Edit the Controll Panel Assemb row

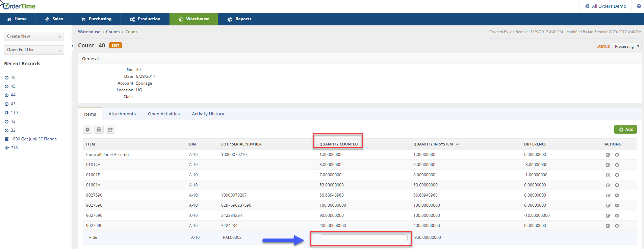(x=608, y=155)
